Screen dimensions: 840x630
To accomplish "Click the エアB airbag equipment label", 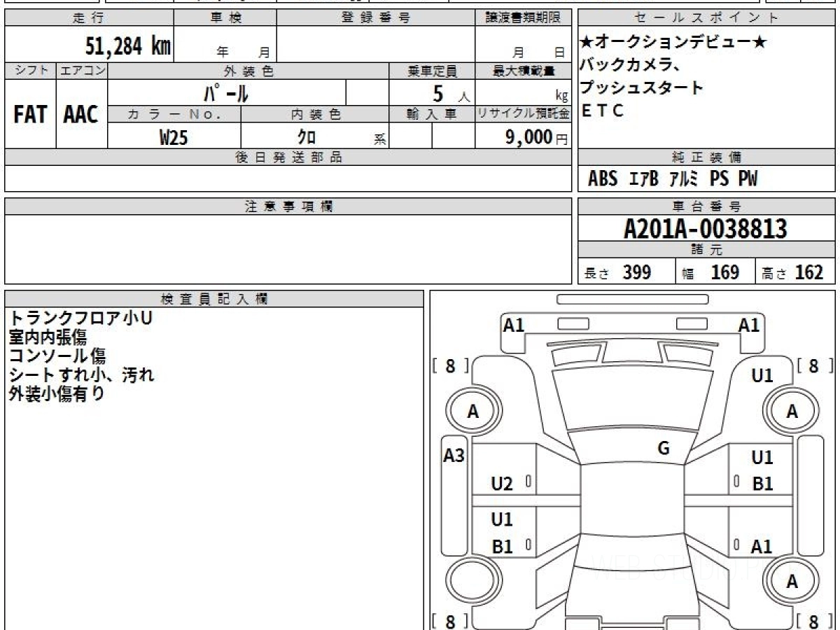I will [x=643, y=179].
